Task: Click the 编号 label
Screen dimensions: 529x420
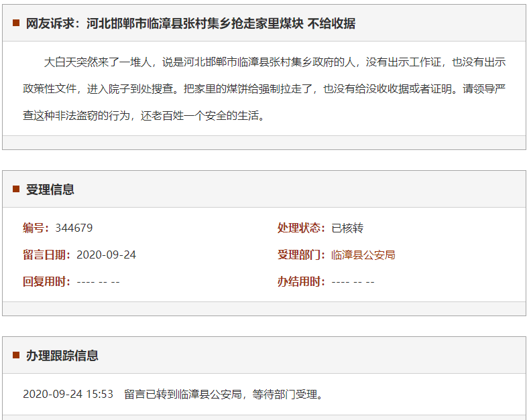Action: pos(36,228)
